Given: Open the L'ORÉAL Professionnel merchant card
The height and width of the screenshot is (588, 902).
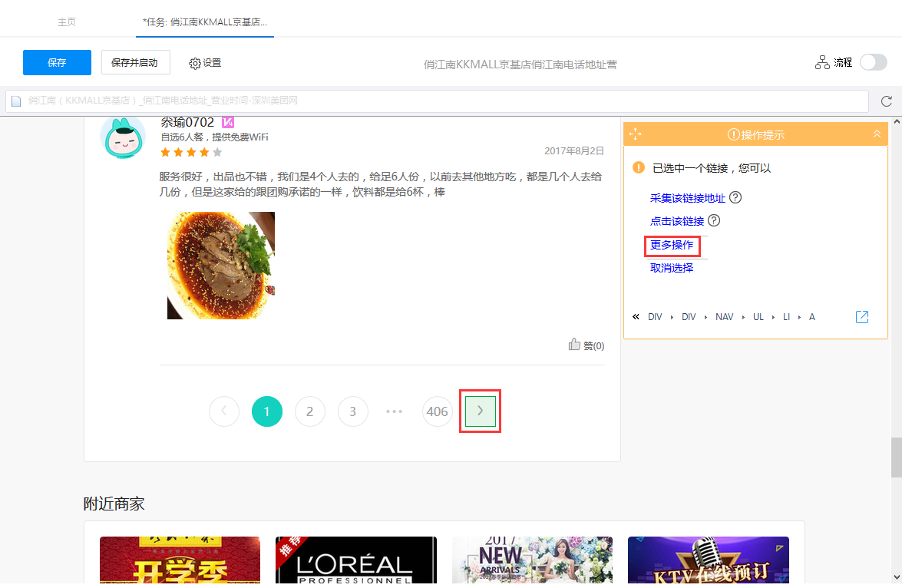Looking at the screenshot, I should (356, 560).
